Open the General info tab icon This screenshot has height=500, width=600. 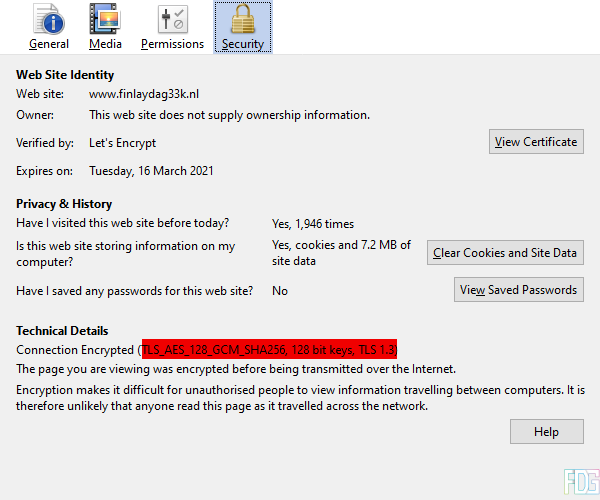click(49, 20)
